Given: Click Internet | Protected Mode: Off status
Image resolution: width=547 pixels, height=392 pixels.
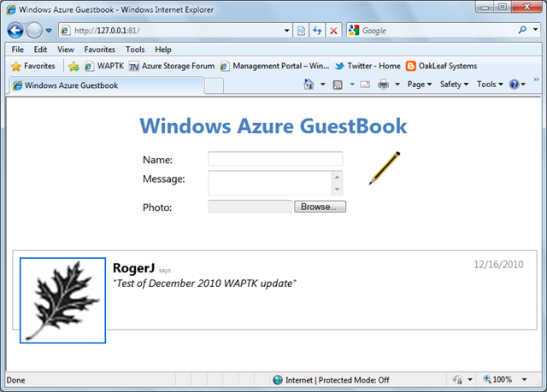Looking at the screenshot, I should click(338, 380).
